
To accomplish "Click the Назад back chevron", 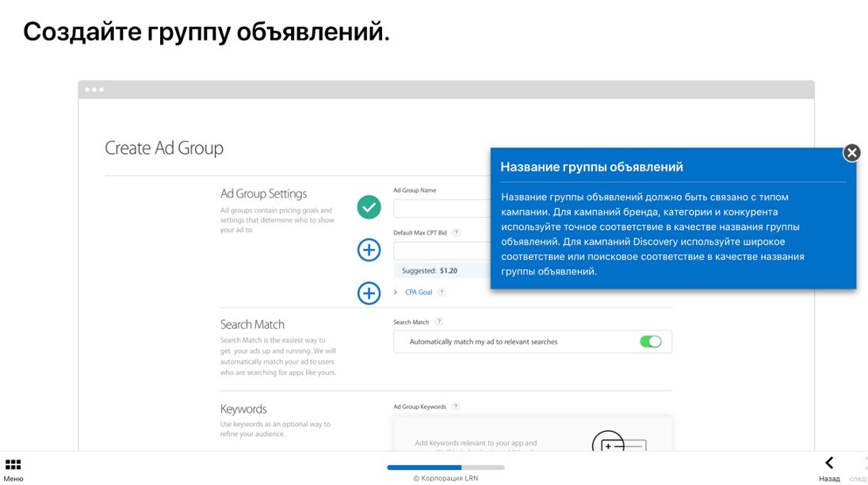I will tap(829, 462).
